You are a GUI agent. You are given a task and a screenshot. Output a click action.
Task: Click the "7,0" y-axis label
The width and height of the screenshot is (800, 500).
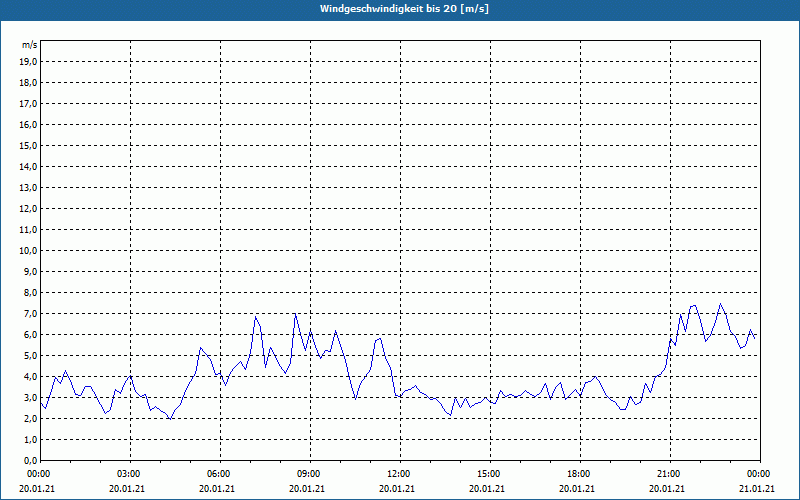(31, 313)
